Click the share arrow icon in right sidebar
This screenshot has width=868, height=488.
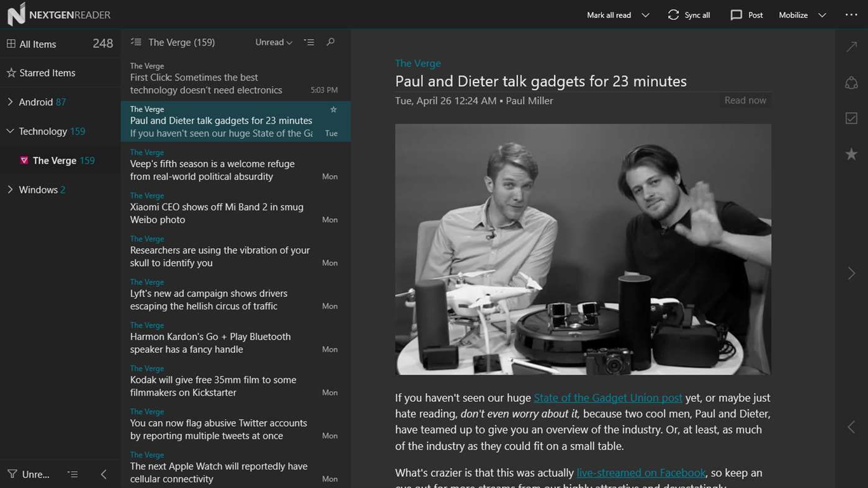coord(851,47)
